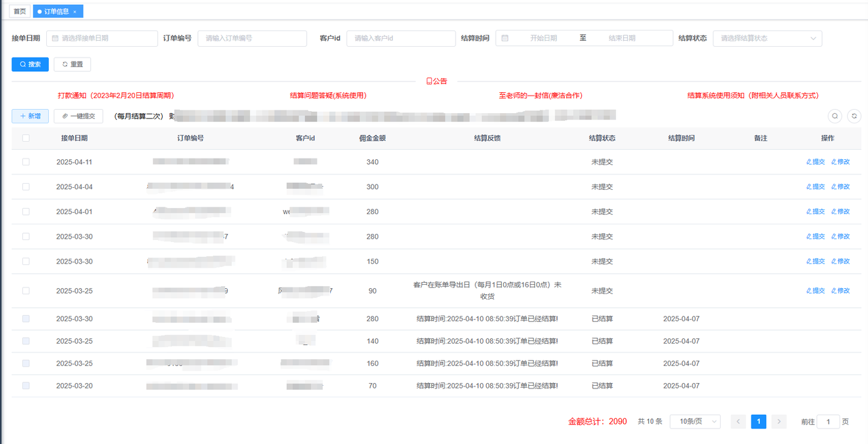Click the 客户在账单导出日 feedback text

[487, 291]
